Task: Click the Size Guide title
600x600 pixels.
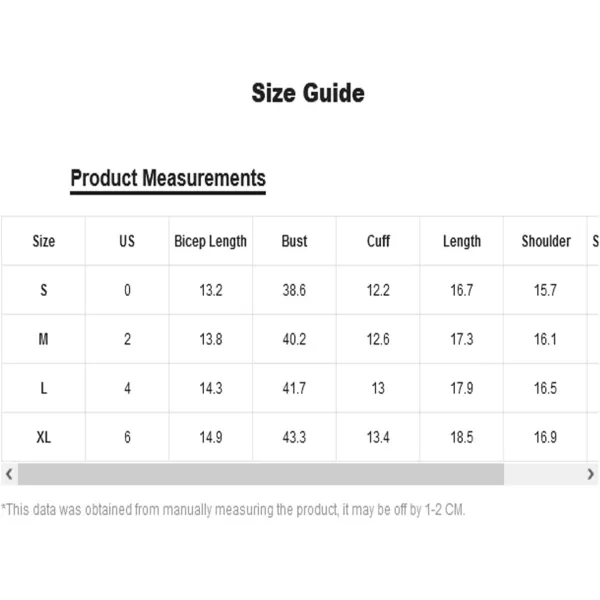Action: 308,93
